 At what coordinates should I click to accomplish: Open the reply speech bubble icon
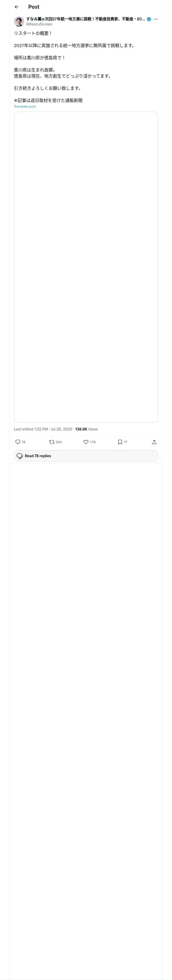(18, 442)
